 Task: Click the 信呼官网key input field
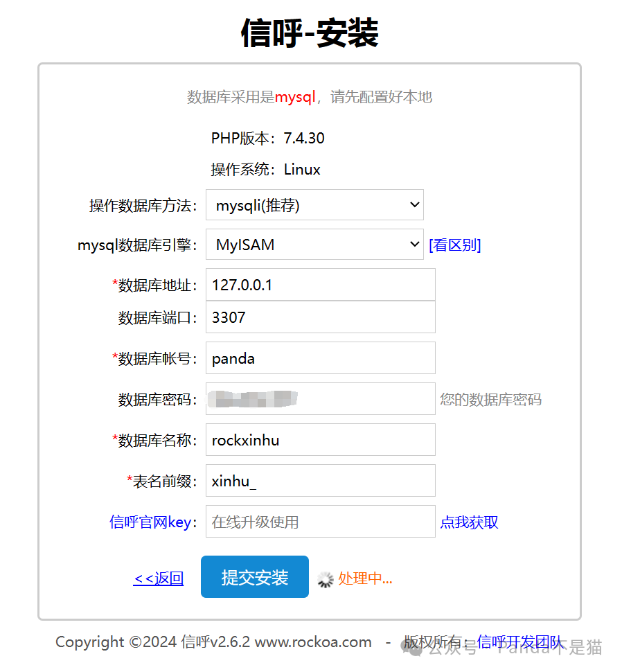321,522
